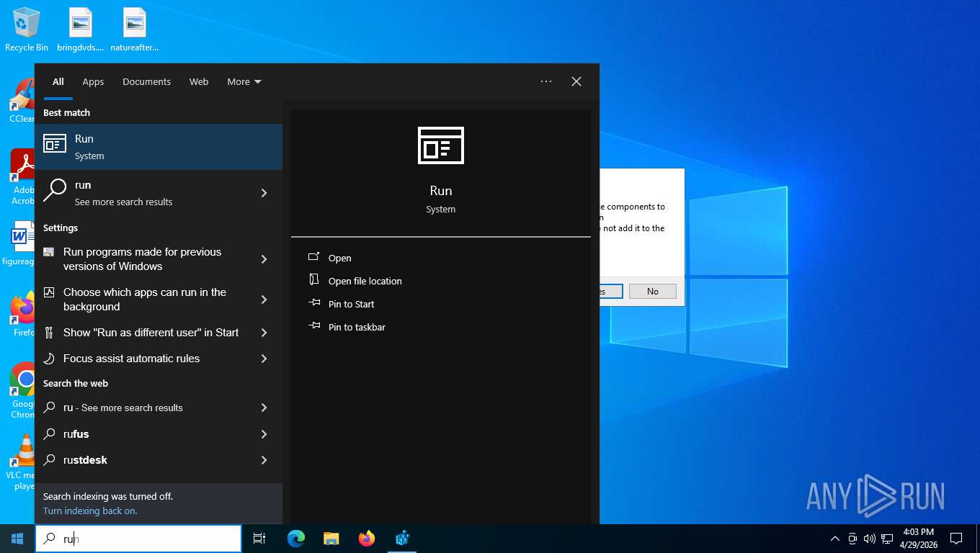The height and width of the screenshot is (553, 980).
Task: Choose Pin to Start
Action: tap(352, 304)
